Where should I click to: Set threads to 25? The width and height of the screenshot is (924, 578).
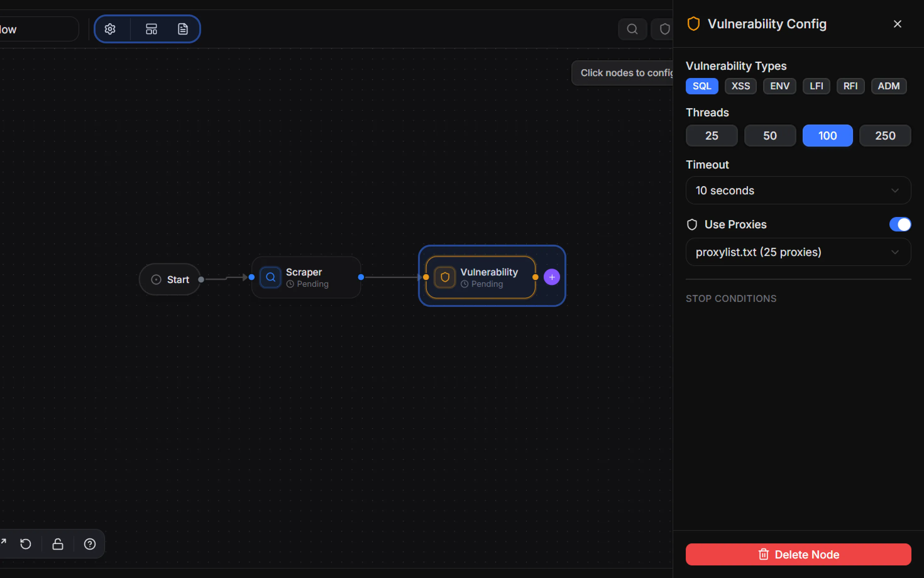712,135
